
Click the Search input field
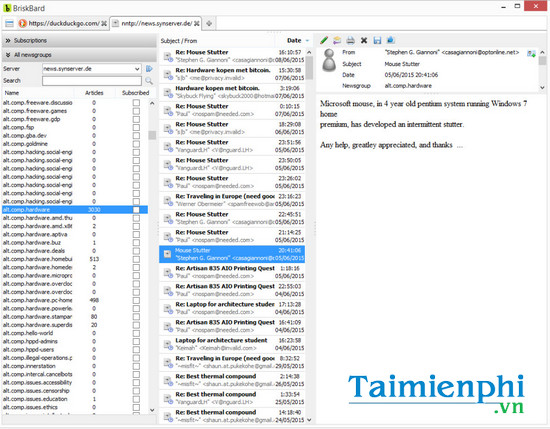click(92, 81)
